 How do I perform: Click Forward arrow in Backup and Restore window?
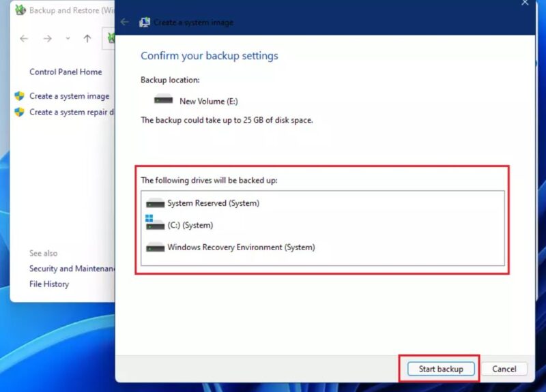[47, 38]
